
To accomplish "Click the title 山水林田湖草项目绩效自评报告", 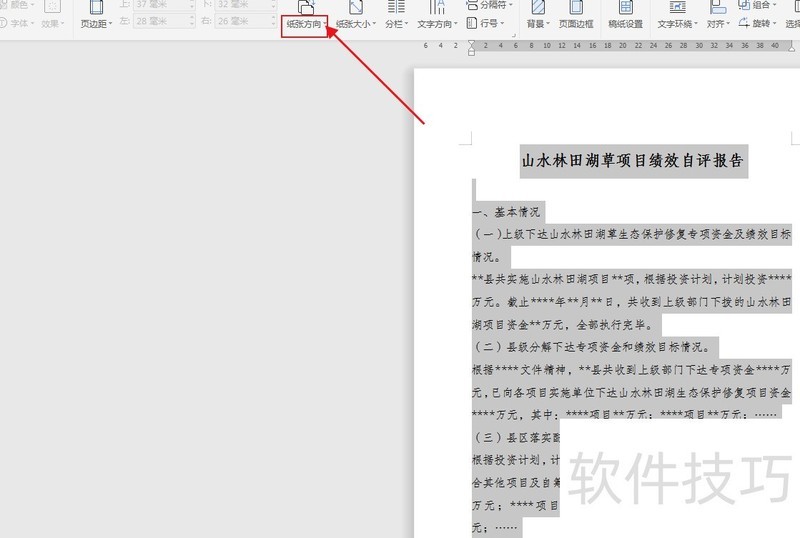I will click(634, 161).
